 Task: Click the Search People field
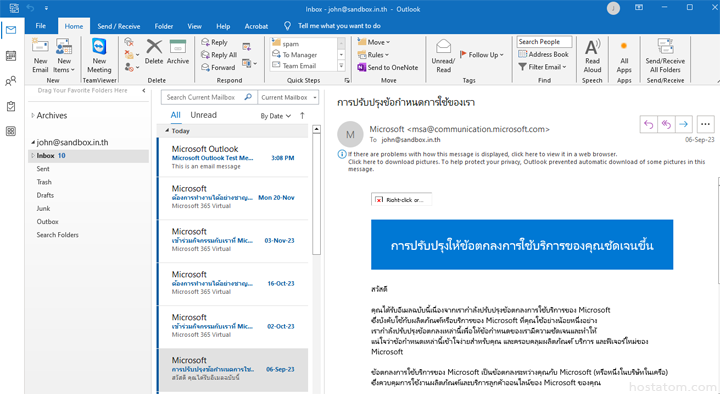tap(544, 42)
